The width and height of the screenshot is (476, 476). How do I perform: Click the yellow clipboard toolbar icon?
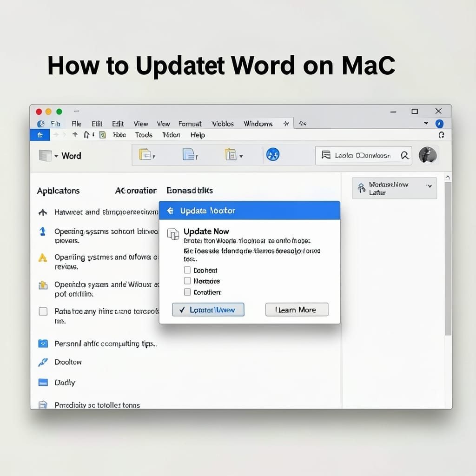point(145,154)
